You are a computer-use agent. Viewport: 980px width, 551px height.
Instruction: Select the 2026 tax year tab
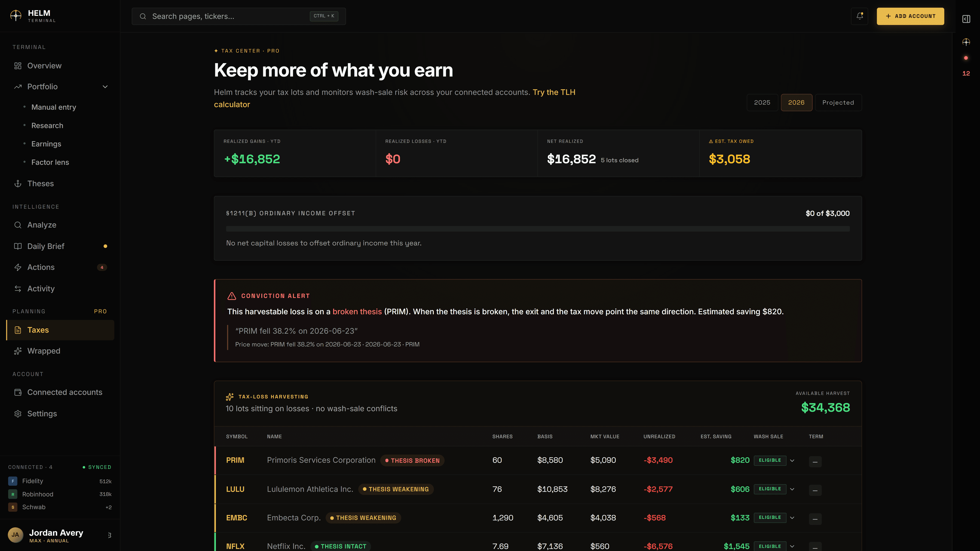tap(796, 103)
